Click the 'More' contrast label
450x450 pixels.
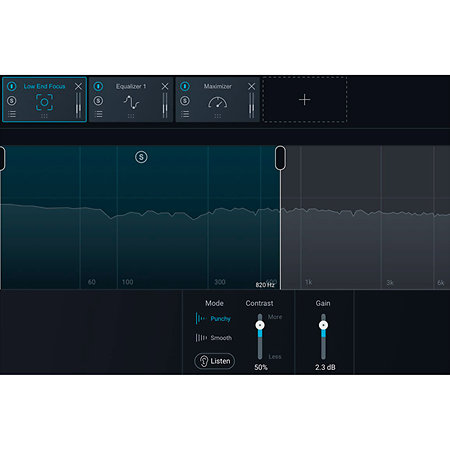click(275, 317)
